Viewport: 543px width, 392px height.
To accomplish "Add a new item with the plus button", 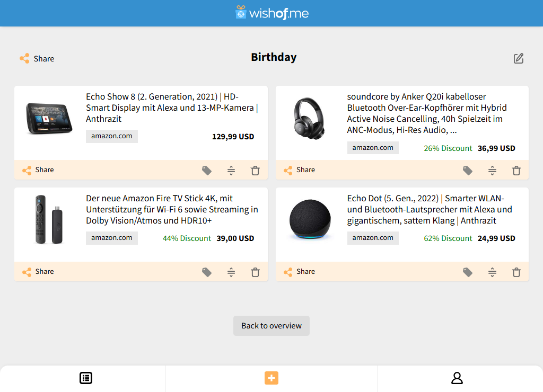I will tap(271, 378).
